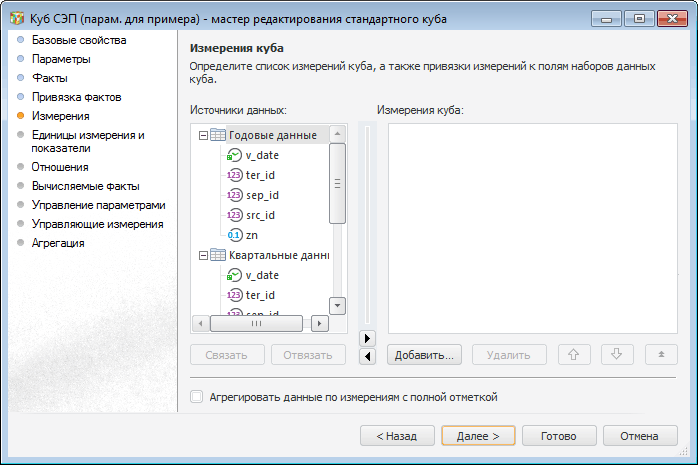698x465 pixels.
Task: Click the Годовые данные table icon
Action: (x=218, y=135)
